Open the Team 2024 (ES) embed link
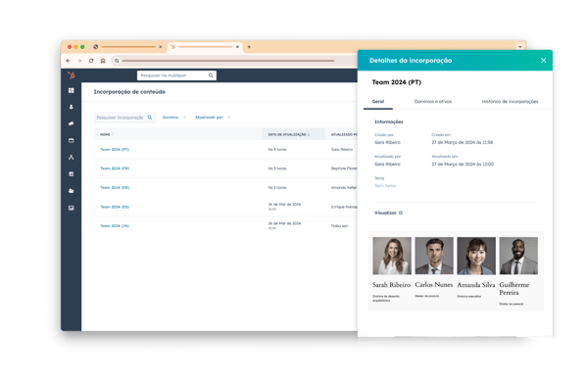Image resolution: width=588 pixels, height=383 pixels. (115, 207)
